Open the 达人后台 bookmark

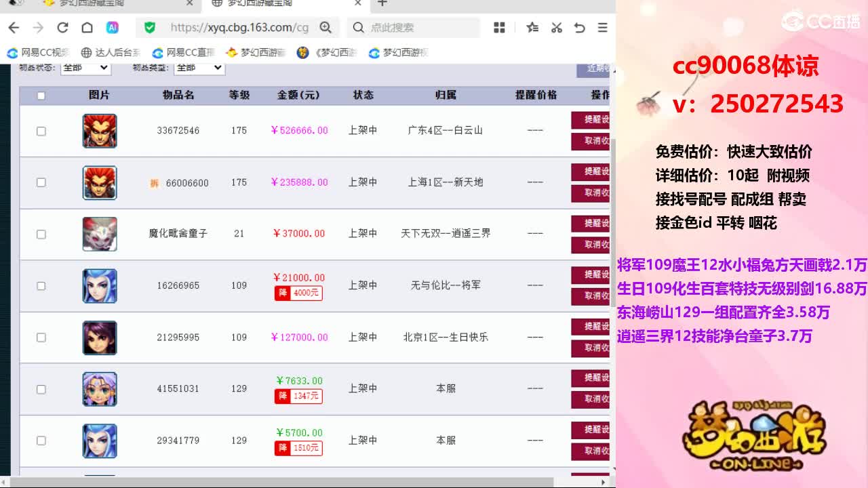pos(111,52)
